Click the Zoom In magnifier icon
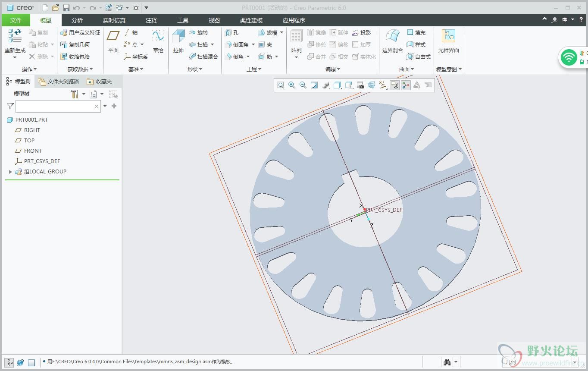 point(292,85)
